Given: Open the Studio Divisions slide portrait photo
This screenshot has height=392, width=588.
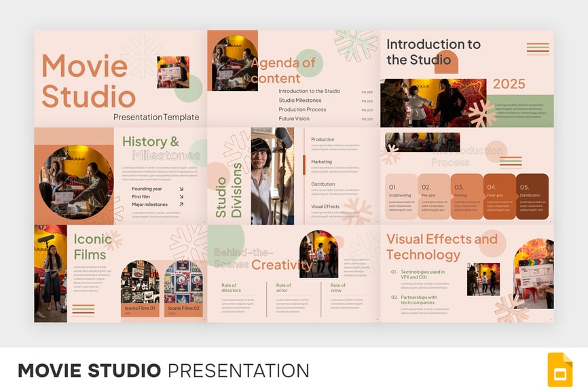Looking at the screenshot, I should coord(272,176).
